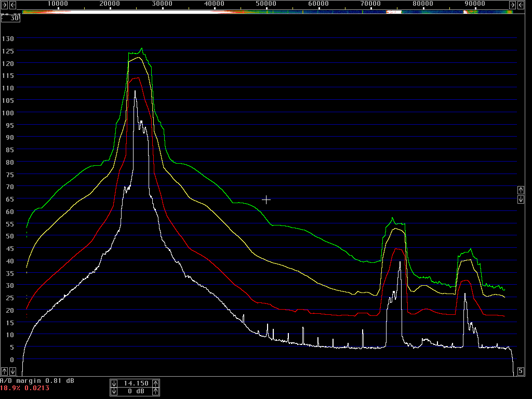Click the 0 dB level label on left axis
The height and width of the screenshot is (399, 532).
pos(12,360)
